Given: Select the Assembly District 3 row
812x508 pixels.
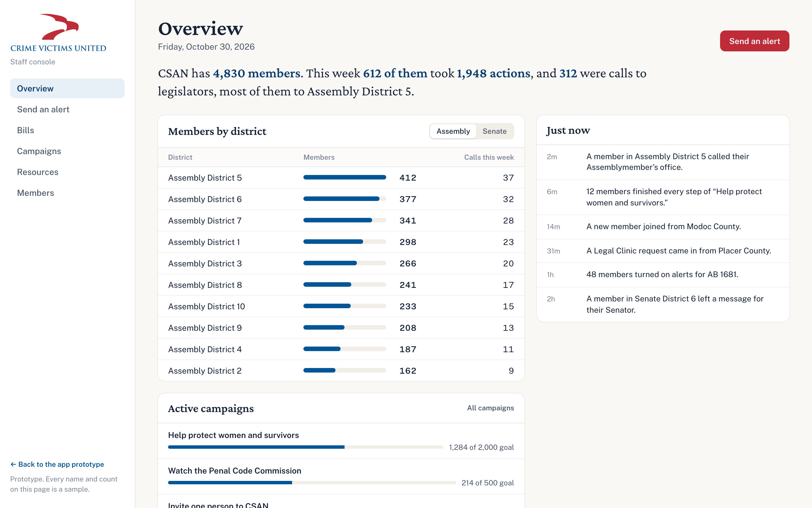Looking at the screenshot, I should pos(341,264).
